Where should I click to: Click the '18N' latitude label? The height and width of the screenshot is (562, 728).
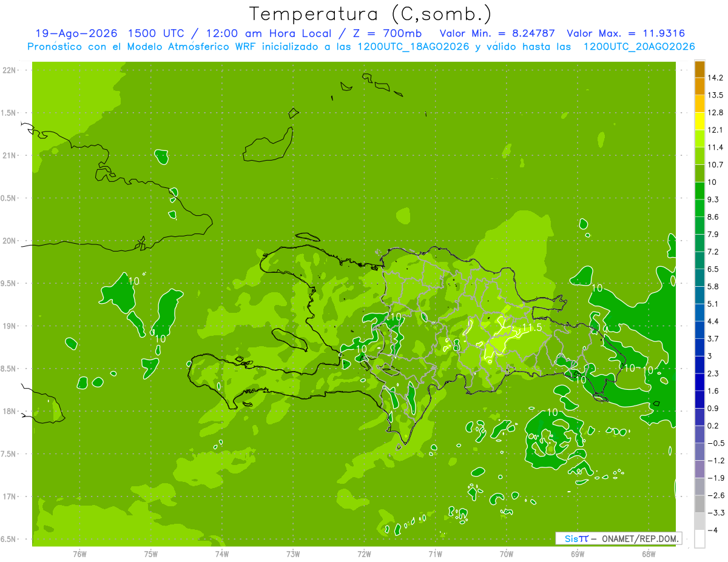point(9,412)
